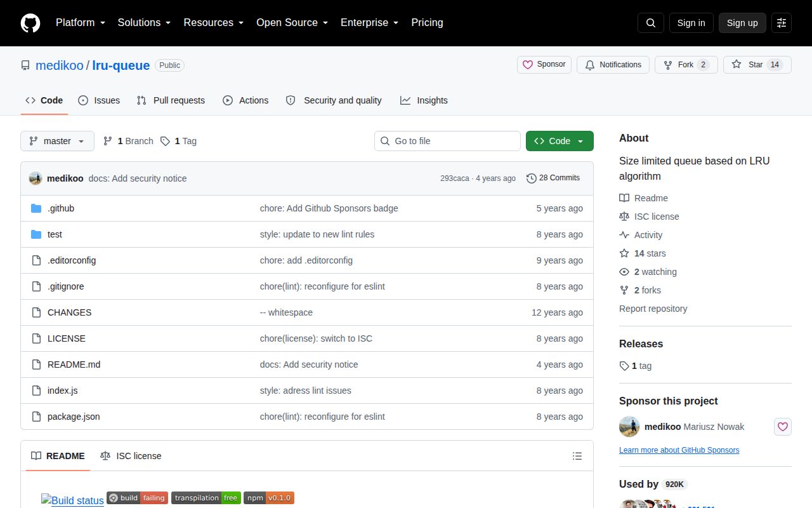Click the Sponsor button
Screen dimensions: 812x508
[x=544, y=65]
